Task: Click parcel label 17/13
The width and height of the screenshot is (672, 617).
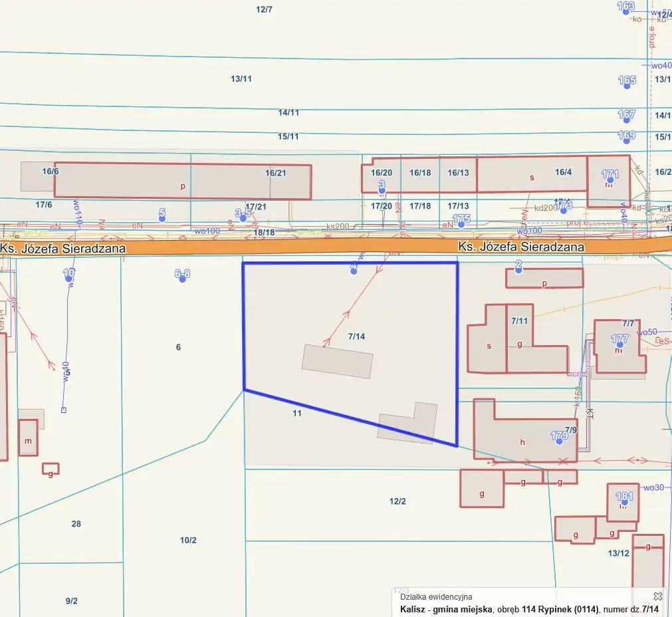Action: 458,206
